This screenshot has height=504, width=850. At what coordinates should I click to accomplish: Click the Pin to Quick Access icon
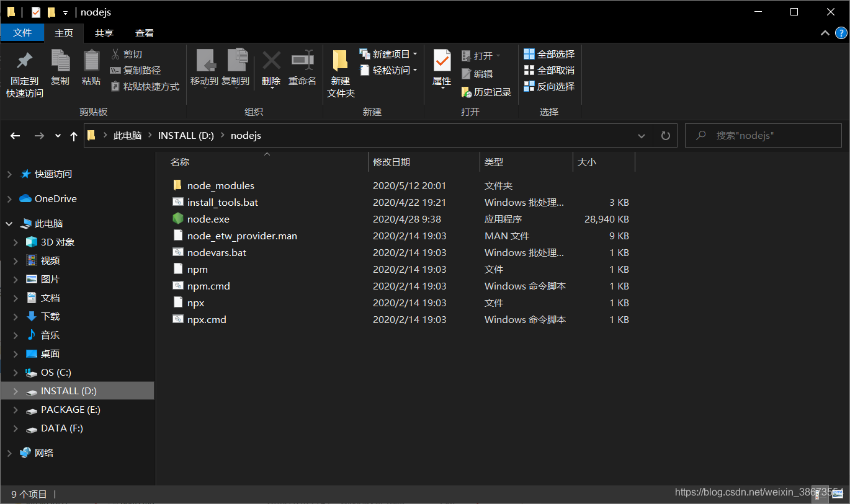point(25,61)
